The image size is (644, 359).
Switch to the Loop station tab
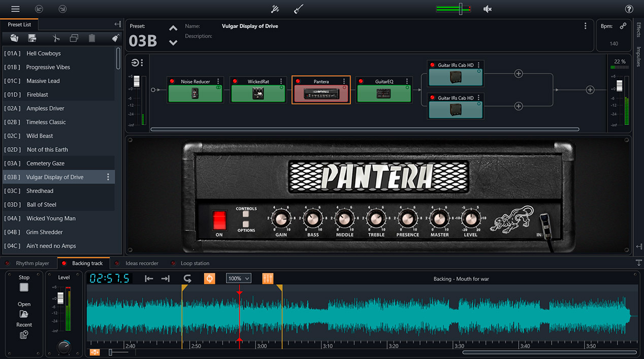(x=195, y=264)
